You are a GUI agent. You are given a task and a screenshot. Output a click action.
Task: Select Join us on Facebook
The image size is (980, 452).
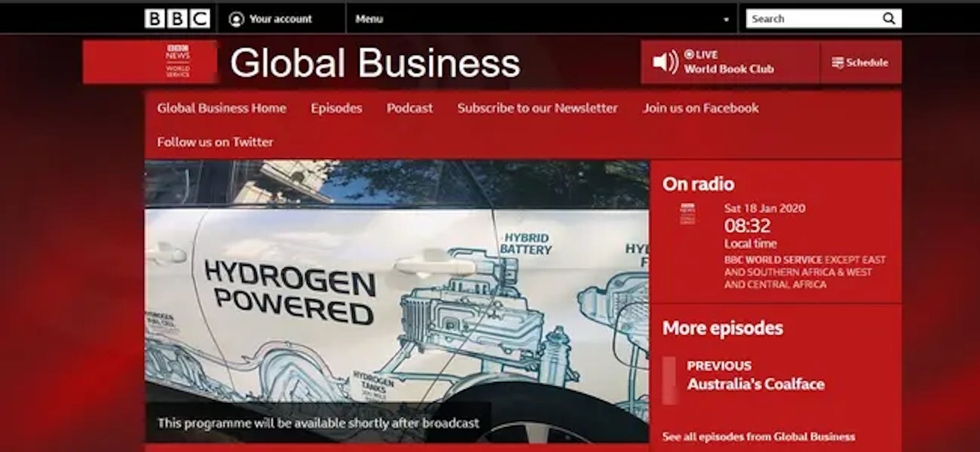point(701,108)
